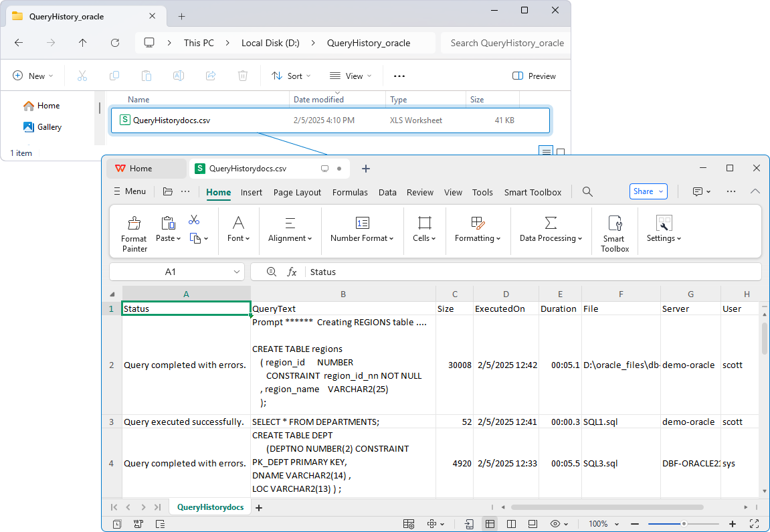The image size is (770, 532).
Task: Switch to the WPS Home tab
Action: pyautogui.click(x=147, y=169)
